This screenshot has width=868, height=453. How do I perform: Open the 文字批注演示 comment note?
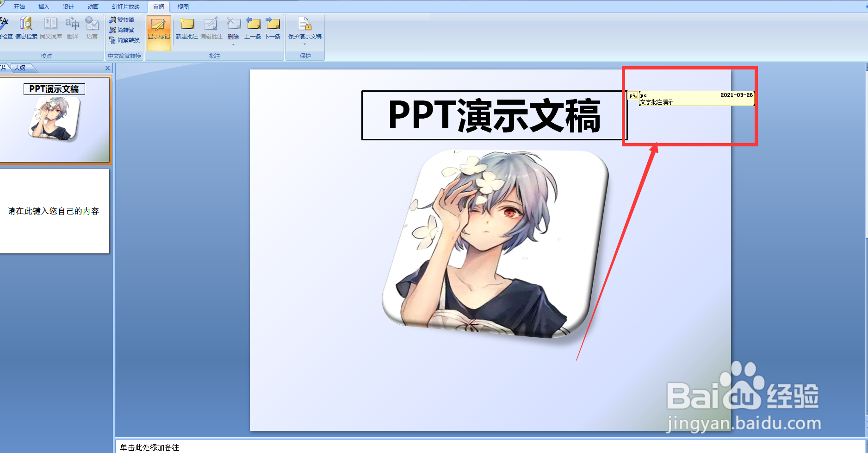point(697,98)
